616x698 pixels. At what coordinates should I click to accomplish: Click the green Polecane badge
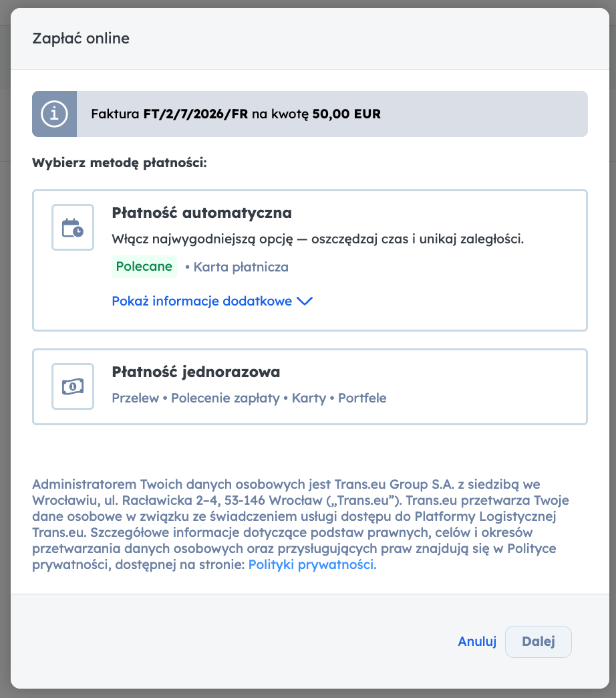[144, 267]
